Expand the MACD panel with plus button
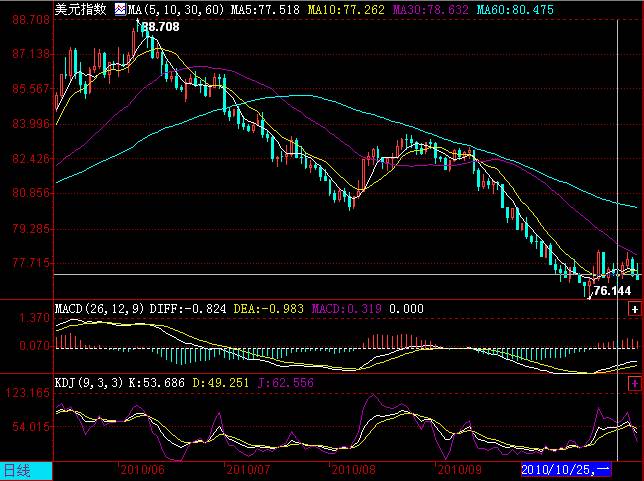Image resolution: width=644 pixels, height=481 pixels. click(x=635, y=309)
